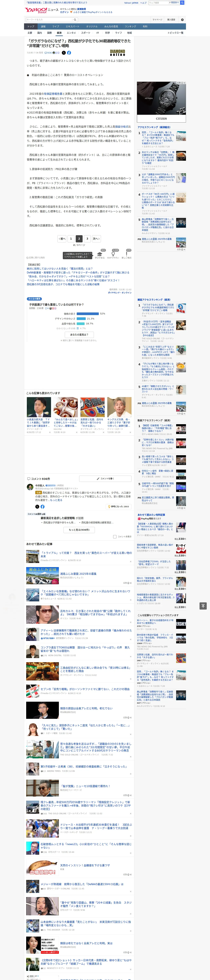Image resolution: width=210 pixels, height=980 pixels.
Task: Share article on Facebook from title bar
Action: pos(69,53)
